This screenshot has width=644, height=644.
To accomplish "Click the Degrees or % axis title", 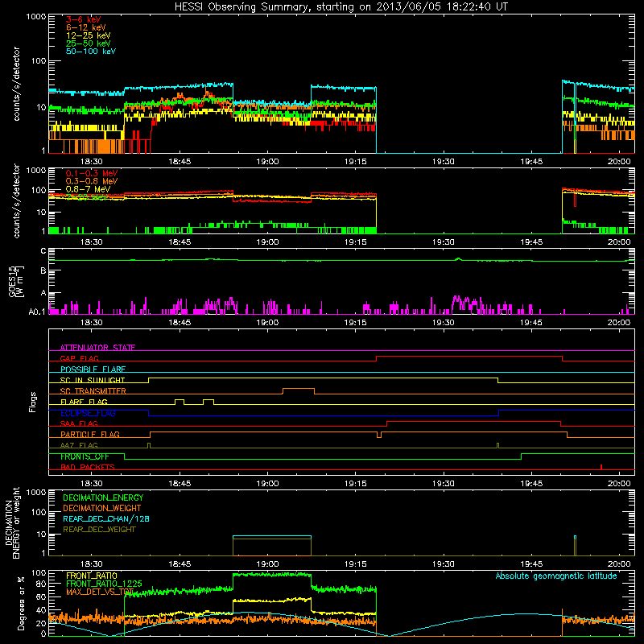I will (21, 603).
